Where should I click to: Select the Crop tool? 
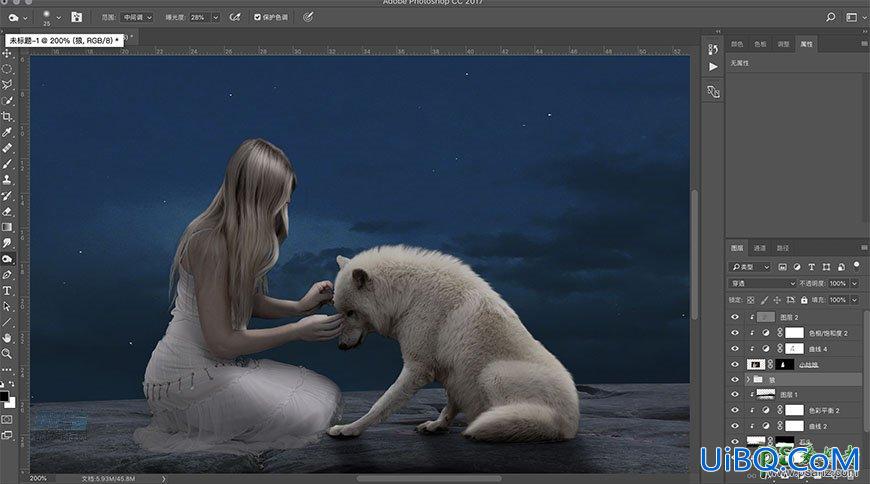pyautogui.click(x=7, y=117)
